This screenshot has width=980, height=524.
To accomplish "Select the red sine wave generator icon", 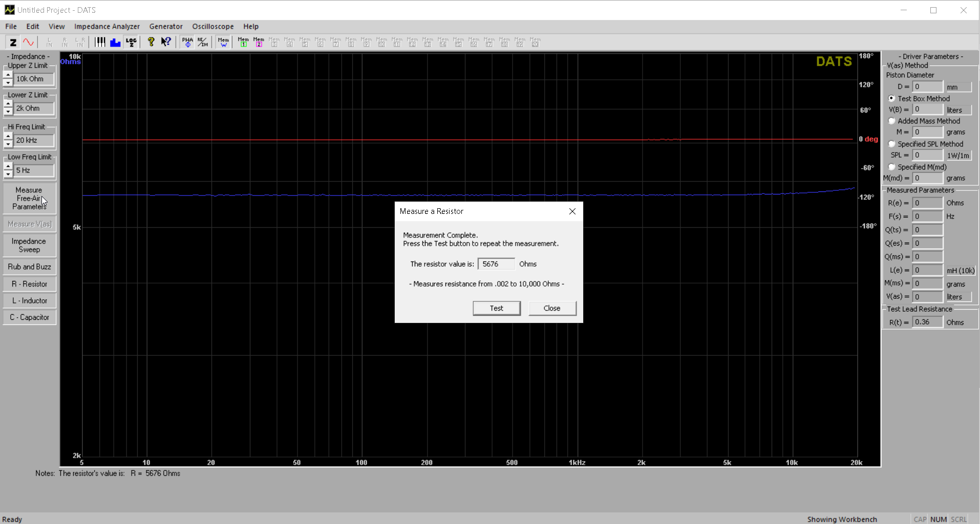I will click(x=29, y=42).
